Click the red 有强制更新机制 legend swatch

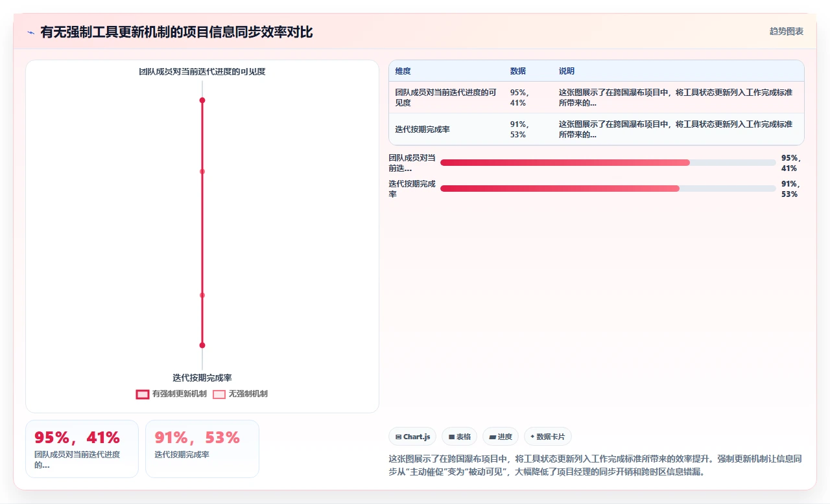(143, 394)
